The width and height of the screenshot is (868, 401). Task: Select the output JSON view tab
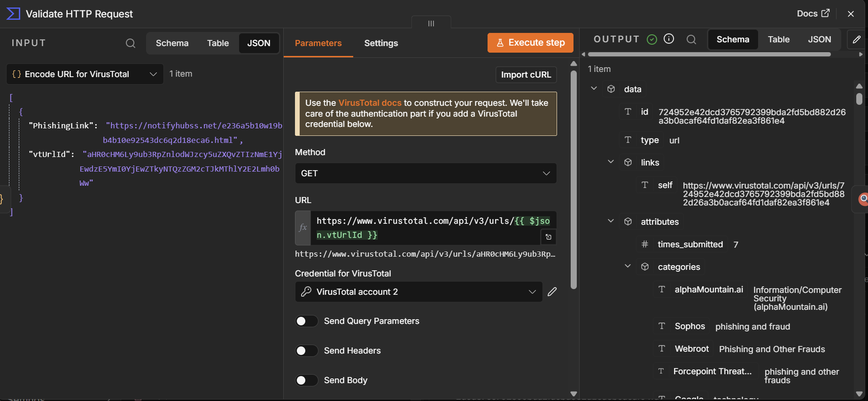tap(820, 39)
